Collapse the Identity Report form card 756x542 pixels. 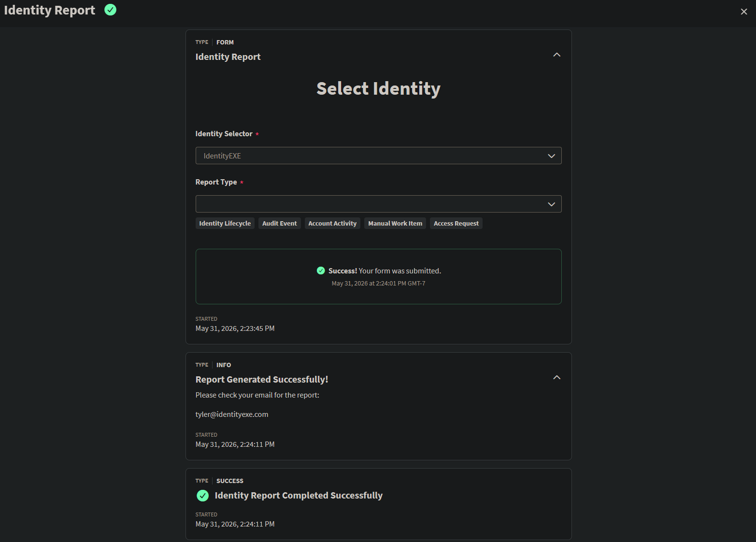click(556, 55)
